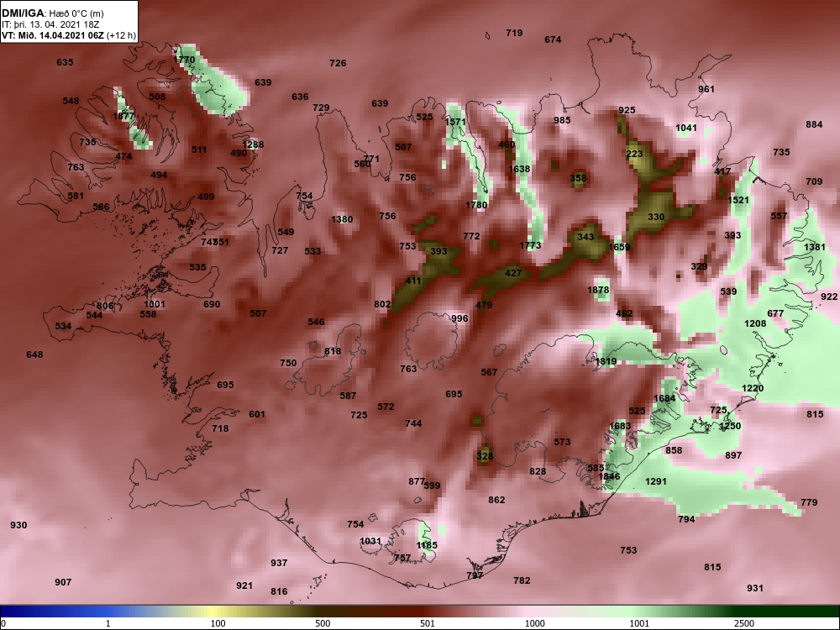This screenshot has width=840, height=630.
Task: Click the map value 930
Action: click(x=18, y=526)
